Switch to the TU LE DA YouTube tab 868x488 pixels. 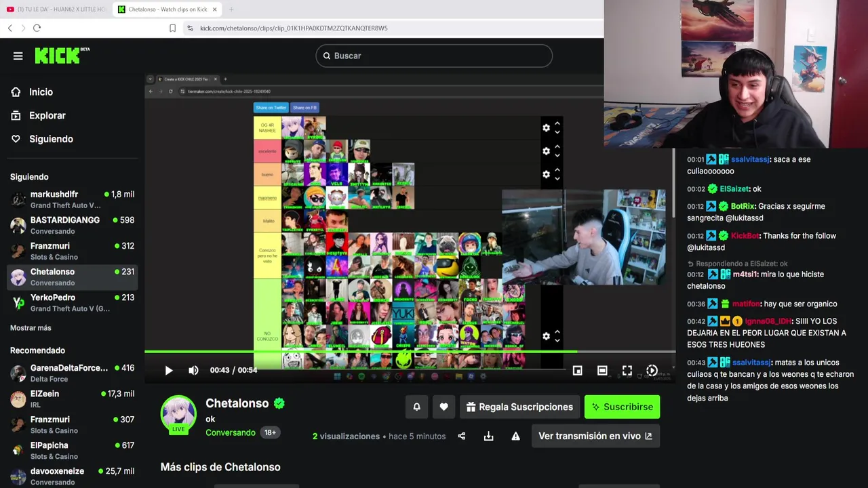[x=56, y=9]
